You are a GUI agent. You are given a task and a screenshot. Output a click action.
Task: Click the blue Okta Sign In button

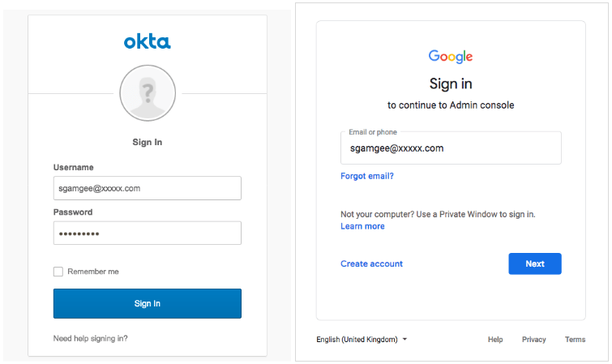[x=148, y=303]
